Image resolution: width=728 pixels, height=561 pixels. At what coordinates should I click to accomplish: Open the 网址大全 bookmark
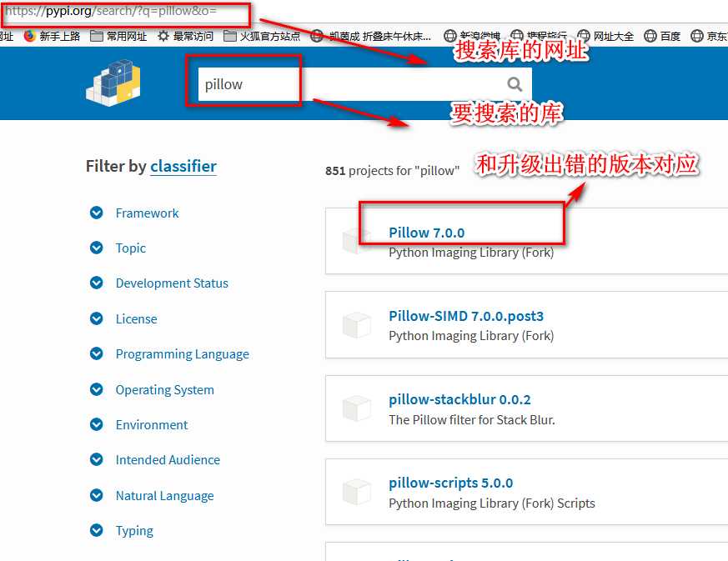coord(605,36)
